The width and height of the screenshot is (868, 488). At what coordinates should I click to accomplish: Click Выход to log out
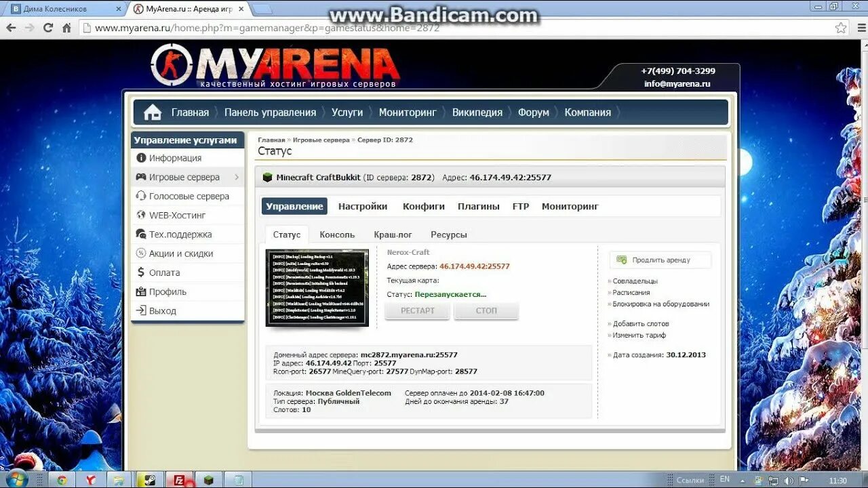tap(163, 310)
